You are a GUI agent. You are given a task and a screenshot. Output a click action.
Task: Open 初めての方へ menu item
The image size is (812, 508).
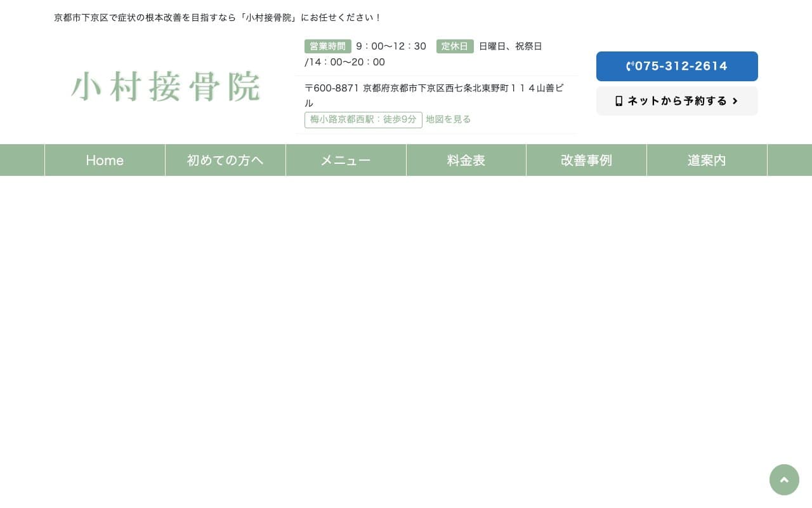pos(225,160)
